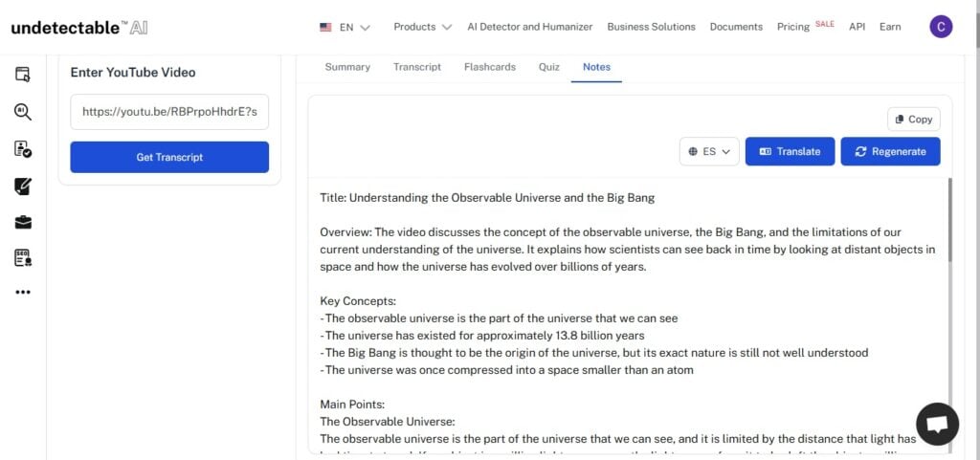
Task: Click the first sidebar document tool icon
Action: pos(23,75)
